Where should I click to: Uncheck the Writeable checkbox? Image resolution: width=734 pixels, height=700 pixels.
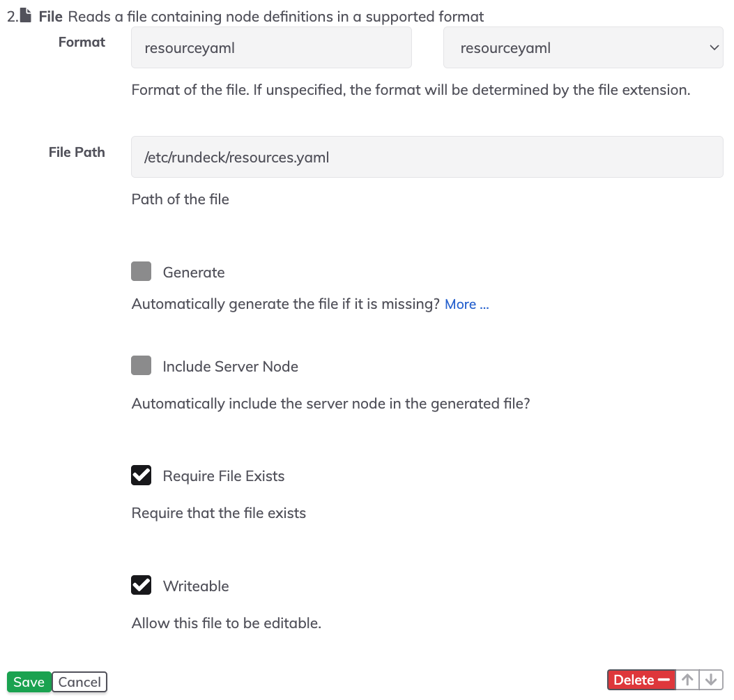click(x=141, y=585)
